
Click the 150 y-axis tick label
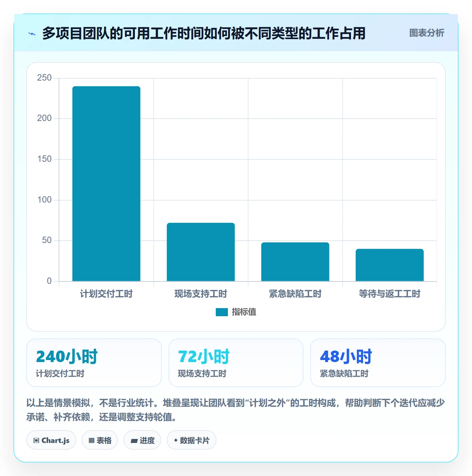click(44, 159)
